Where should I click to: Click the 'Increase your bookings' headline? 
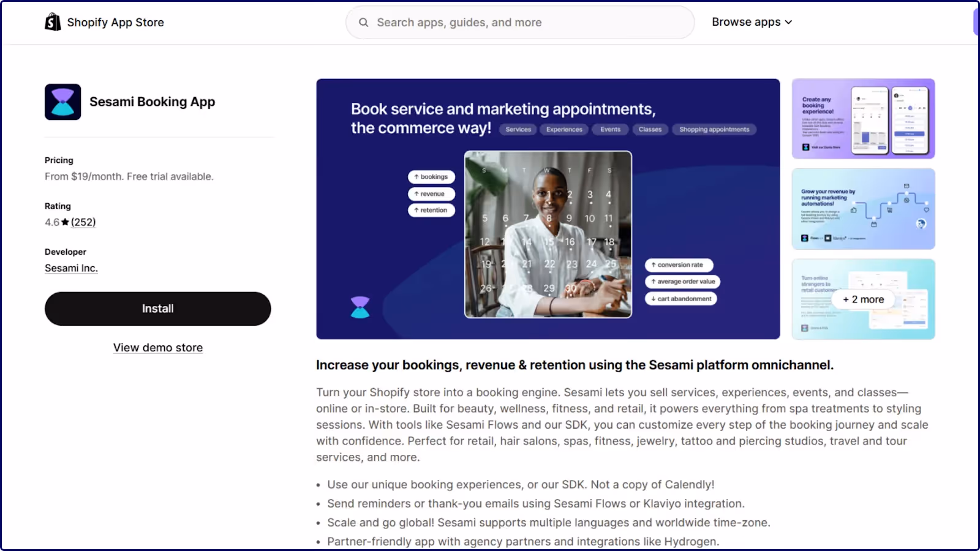575,365
